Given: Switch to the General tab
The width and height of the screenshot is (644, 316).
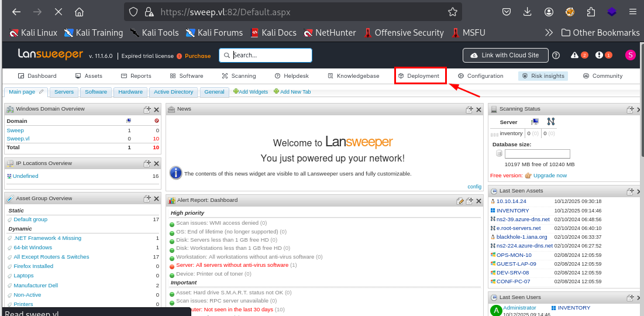Looking at the screenshot, I should 215,92.
